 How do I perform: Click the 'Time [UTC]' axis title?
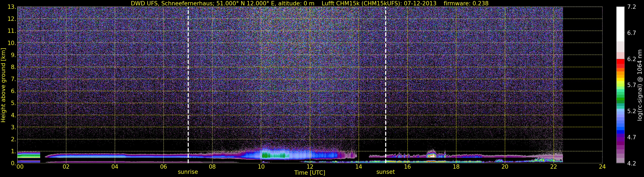[309, 173]
